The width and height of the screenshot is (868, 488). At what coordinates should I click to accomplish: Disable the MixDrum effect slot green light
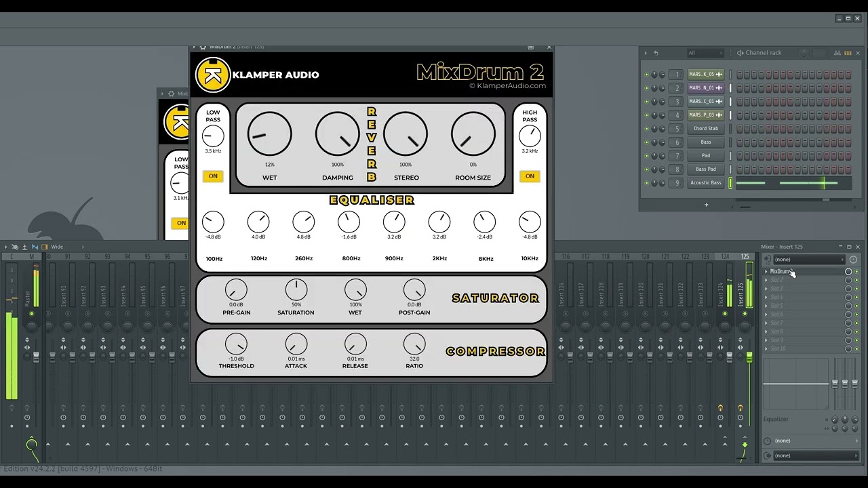pyautogui.click(x=856, y=272)
